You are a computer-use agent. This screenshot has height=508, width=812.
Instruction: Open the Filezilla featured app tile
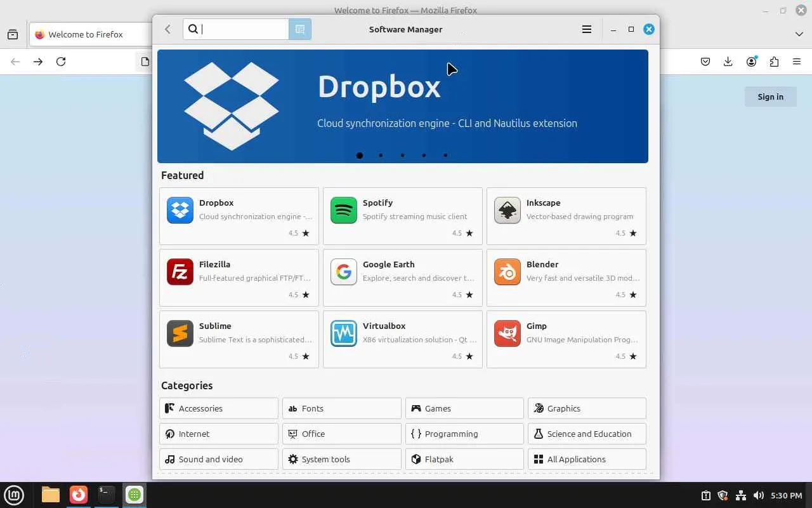pyautogui.click(x=239, y=277)
